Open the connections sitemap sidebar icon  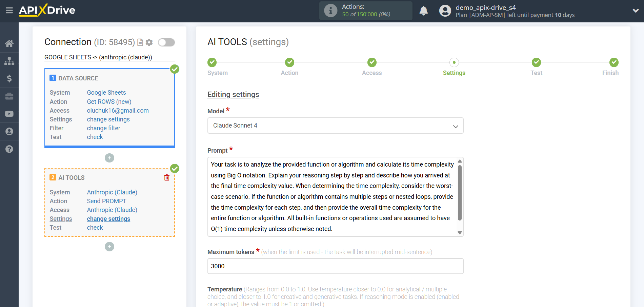[x=9, y=61]
